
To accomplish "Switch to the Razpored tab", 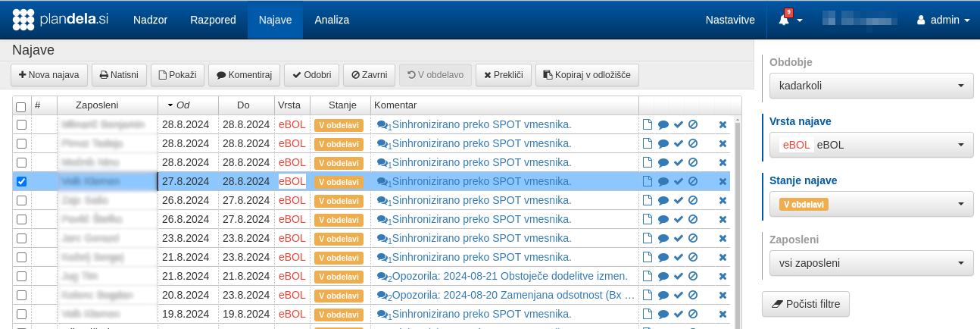I will tap(213, 20).
